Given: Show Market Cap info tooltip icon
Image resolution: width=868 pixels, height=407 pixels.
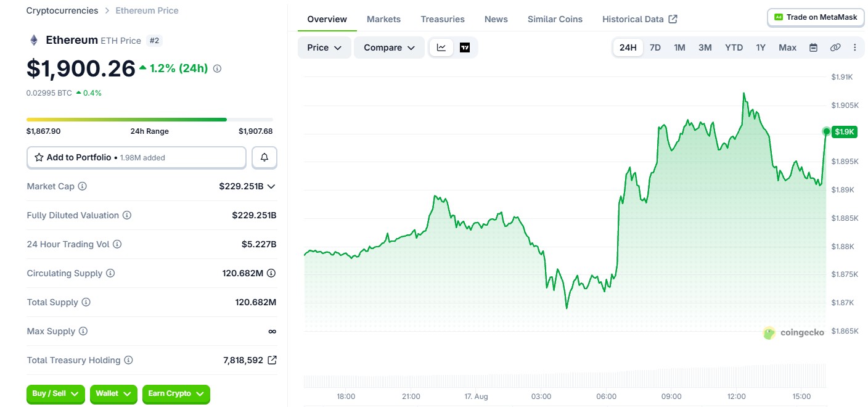Looking at the screenshot, I should click(x=82, y=186).
